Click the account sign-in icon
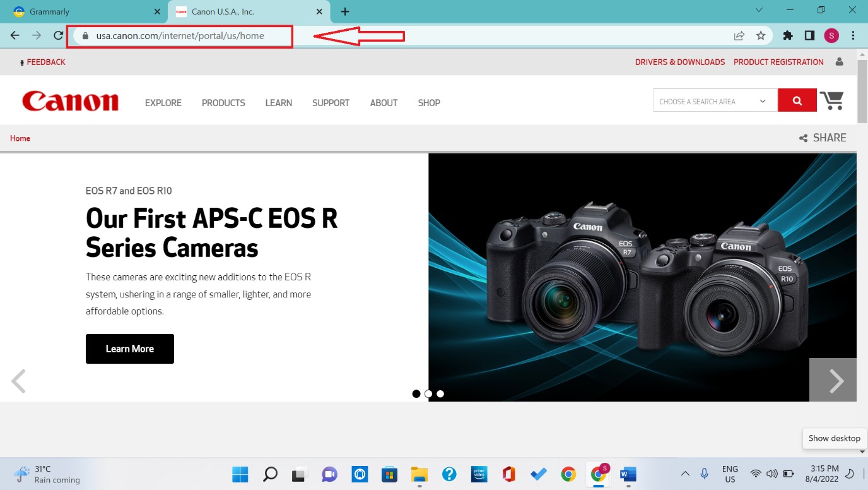This screenshot has width=868, height=490. coord(839,61)
